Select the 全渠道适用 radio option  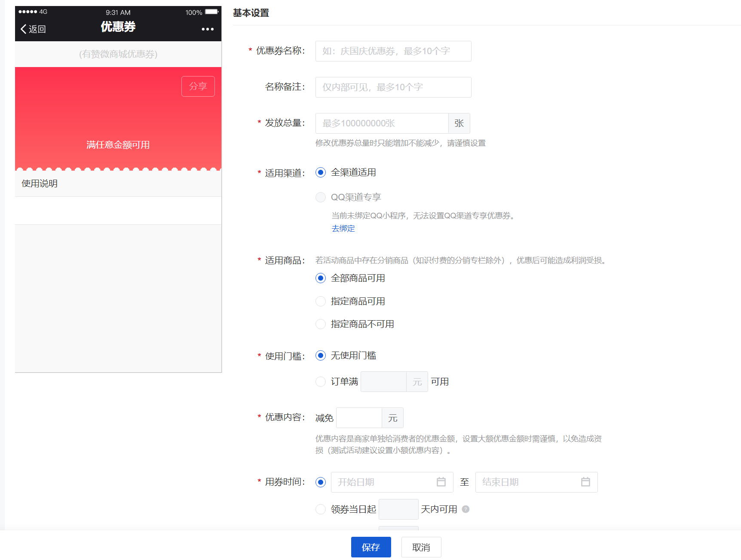(321, 172)
